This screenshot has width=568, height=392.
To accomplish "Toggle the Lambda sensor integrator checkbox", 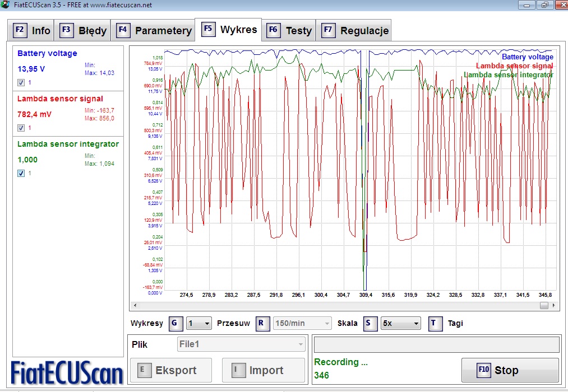I will (21, 173).
